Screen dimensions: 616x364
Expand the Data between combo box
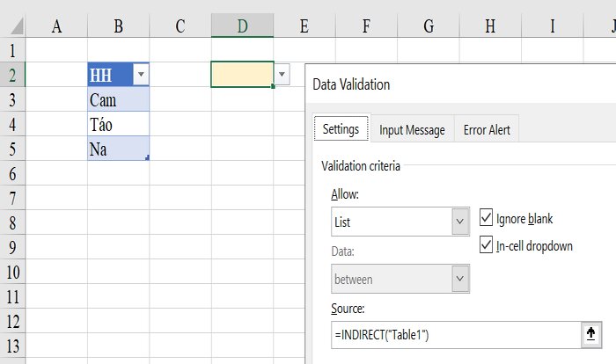pos(400,279)
